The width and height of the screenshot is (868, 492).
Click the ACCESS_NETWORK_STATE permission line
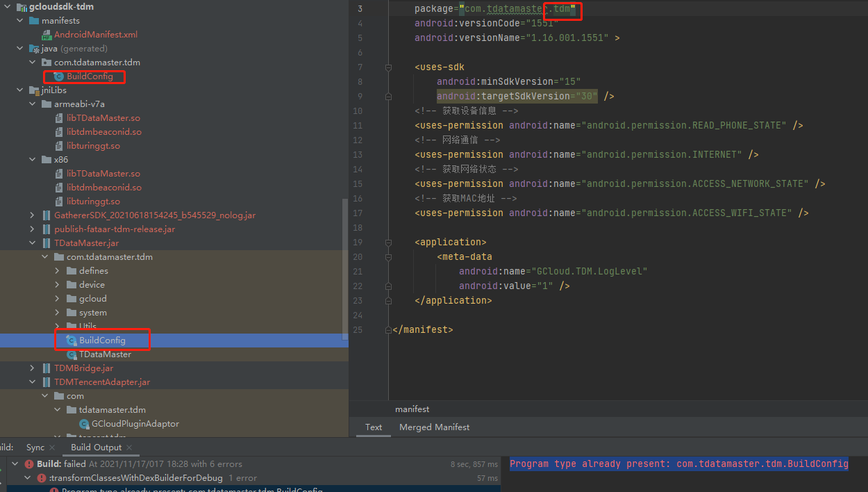tap(620, 184)
